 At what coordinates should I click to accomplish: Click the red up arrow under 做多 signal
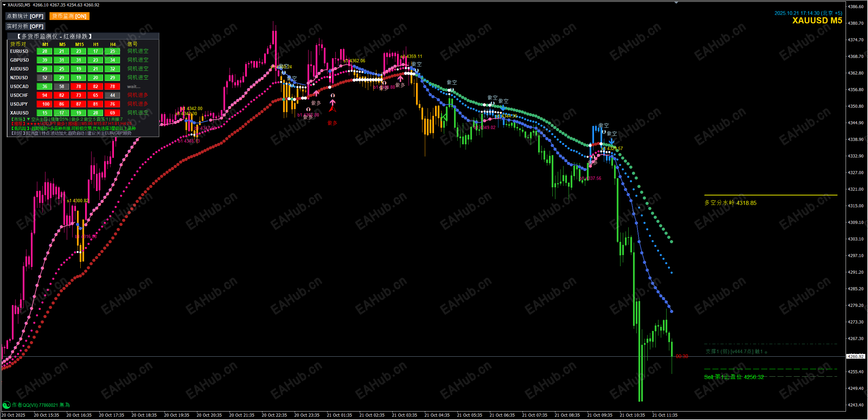click(x=332, y=109)
